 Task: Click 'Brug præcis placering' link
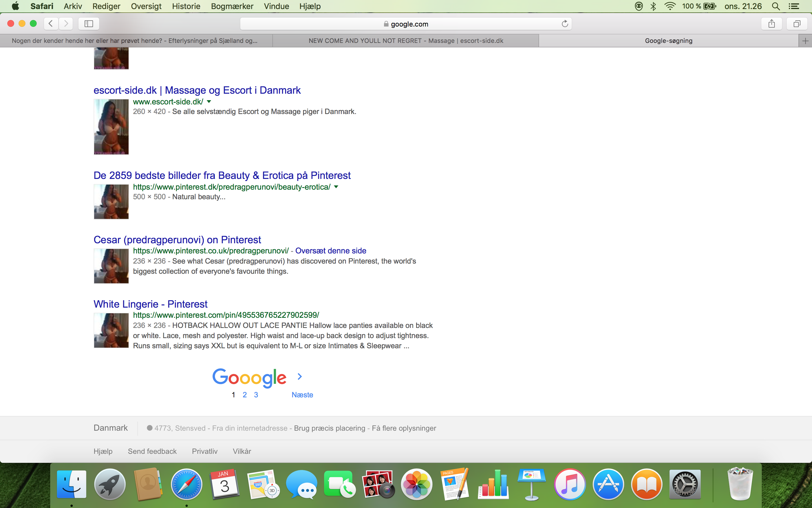tap(329, 428)
